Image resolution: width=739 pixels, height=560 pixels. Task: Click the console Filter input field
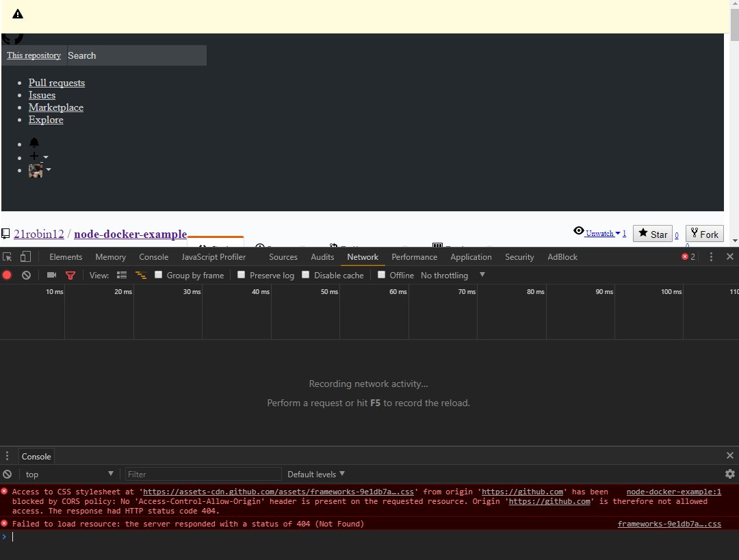[203, 475]
